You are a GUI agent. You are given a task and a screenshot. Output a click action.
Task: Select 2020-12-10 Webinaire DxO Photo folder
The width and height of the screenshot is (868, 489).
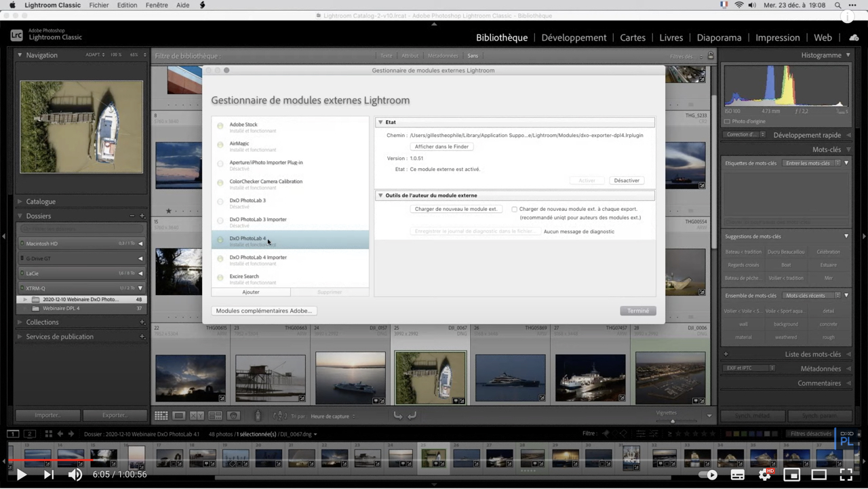click(81, 299)
